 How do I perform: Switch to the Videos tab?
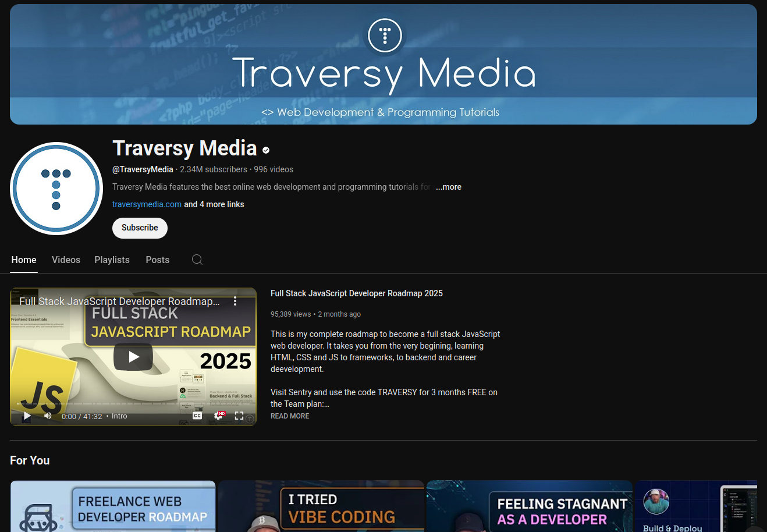(x=66, y=260)
